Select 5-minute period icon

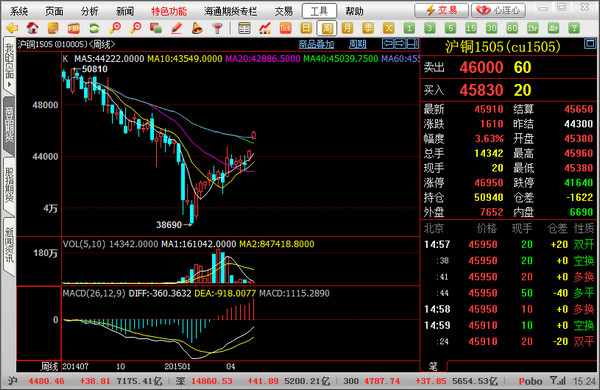pos(450,28)
